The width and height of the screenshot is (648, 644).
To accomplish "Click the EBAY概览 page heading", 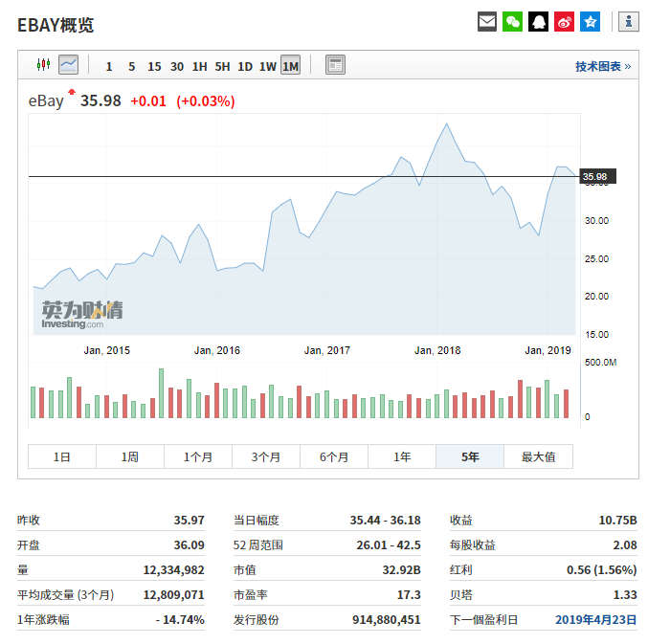I will (x=56, y=25).
